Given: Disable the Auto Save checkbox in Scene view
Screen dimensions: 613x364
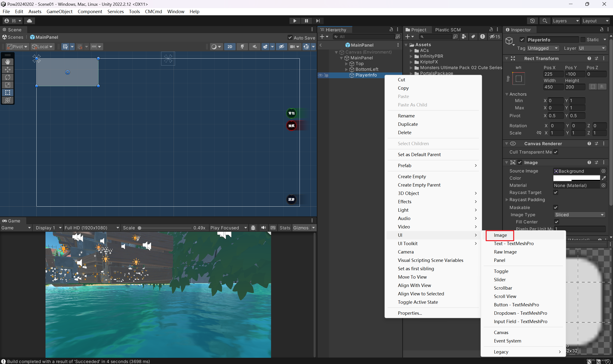Looking at the screenshot, I should pos(290,38).
